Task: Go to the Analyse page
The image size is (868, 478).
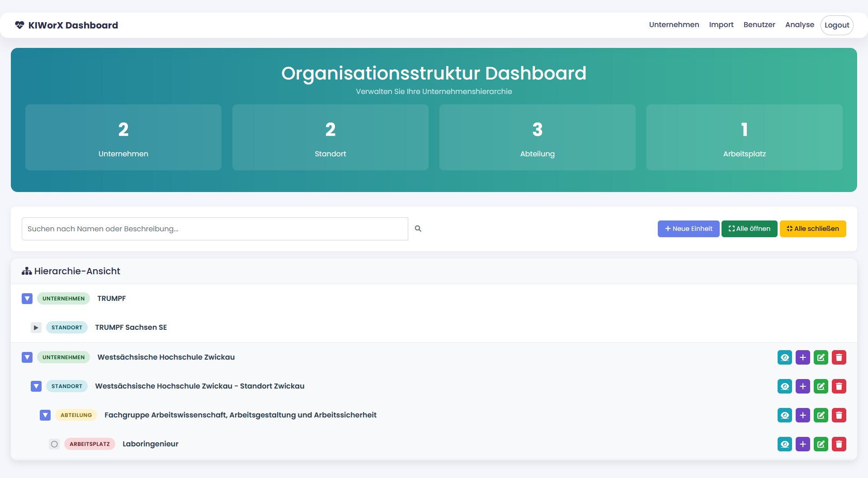Action: [799, 25]
